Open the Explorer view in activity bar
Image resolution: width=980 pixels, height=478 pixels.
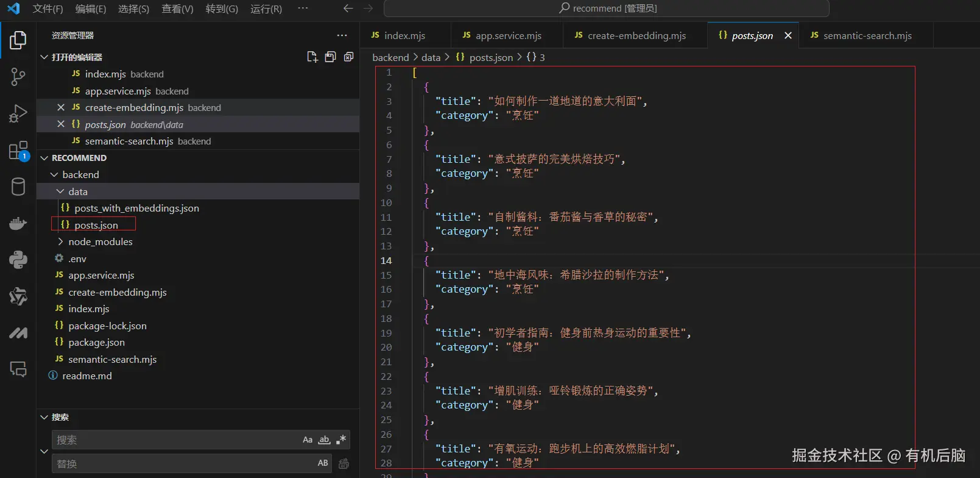coord(18,40)
